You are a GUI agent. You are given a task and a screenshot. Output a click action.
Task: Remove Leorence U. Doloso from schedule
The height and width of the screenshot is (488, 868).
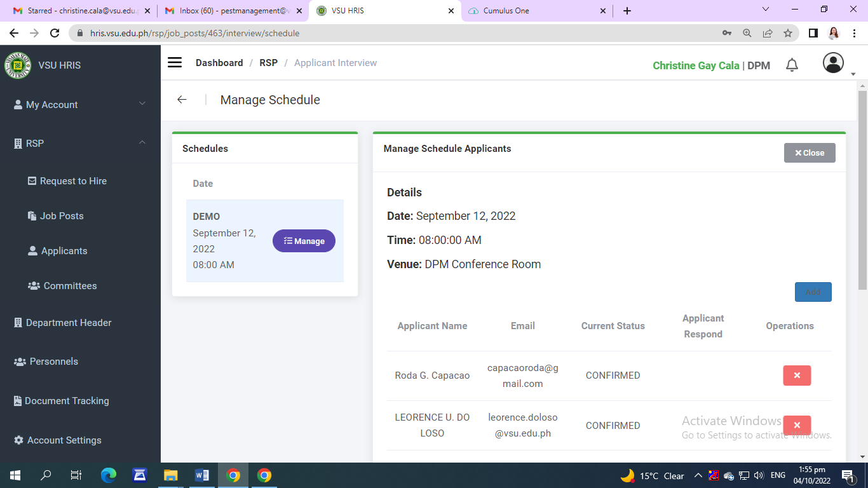click(797, 425)
